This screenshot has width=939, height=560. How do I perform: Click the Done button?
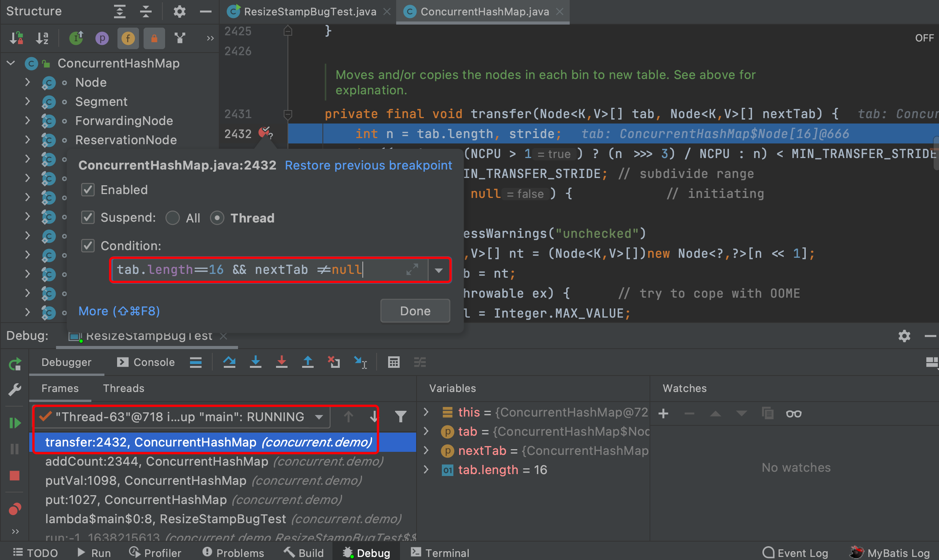[415, 311]
